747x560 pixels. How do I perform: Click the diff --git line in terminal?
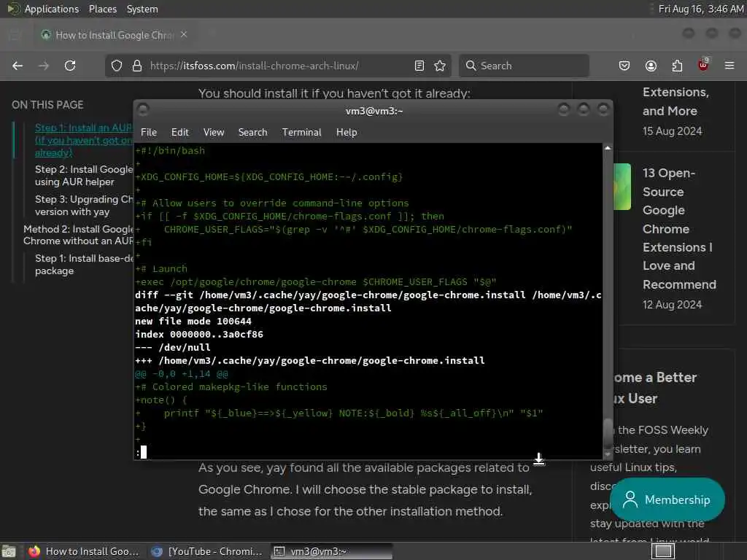(368, 301)
